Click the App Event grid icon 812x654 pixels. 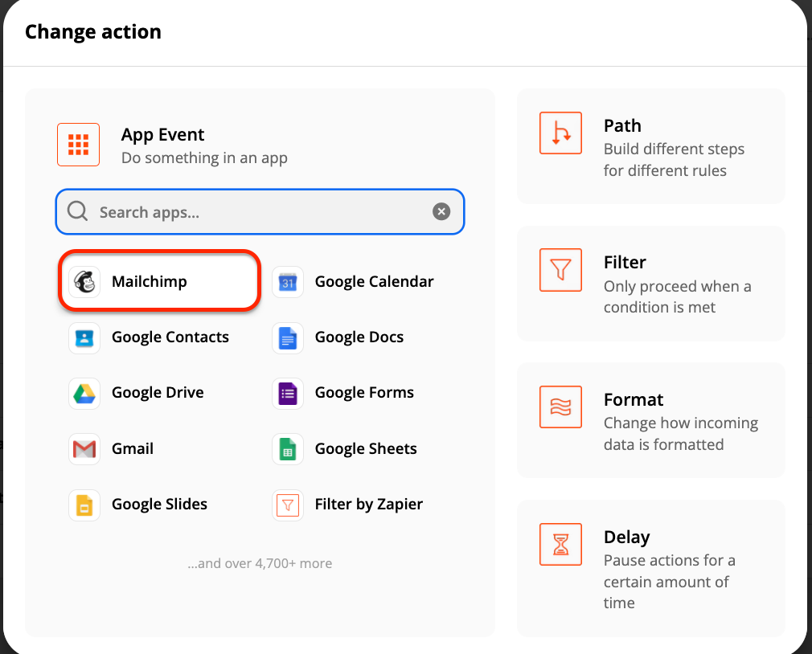coord(78,145)
